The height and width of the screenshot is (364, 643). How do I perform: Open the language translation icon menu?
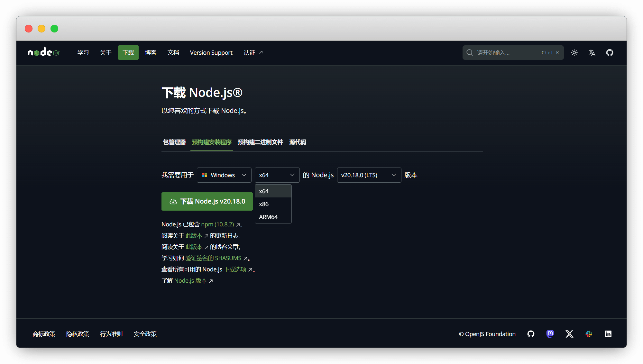click(x=592, y=52)
